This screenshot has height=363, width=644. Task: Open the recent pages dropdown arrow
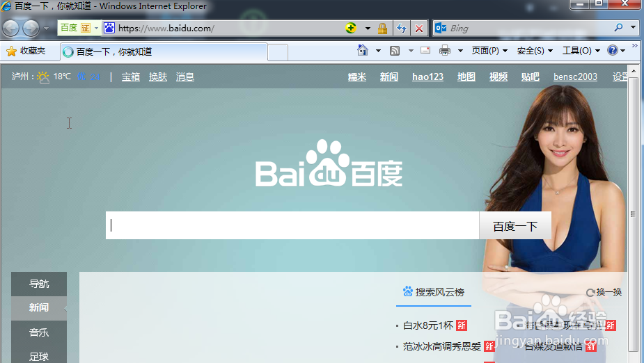(x=46, y=29)
